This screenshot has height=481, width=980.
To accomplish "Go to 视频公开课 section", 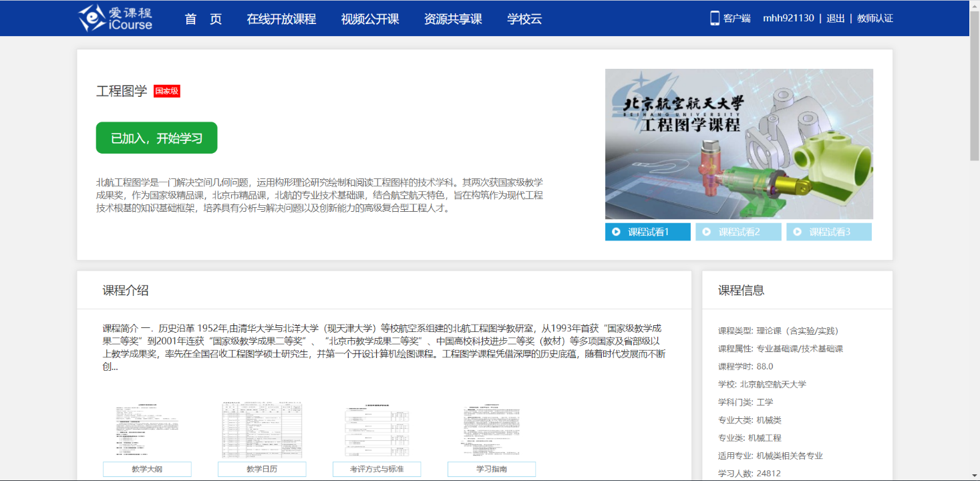I will pyautogui.click(x=370, y=19).
